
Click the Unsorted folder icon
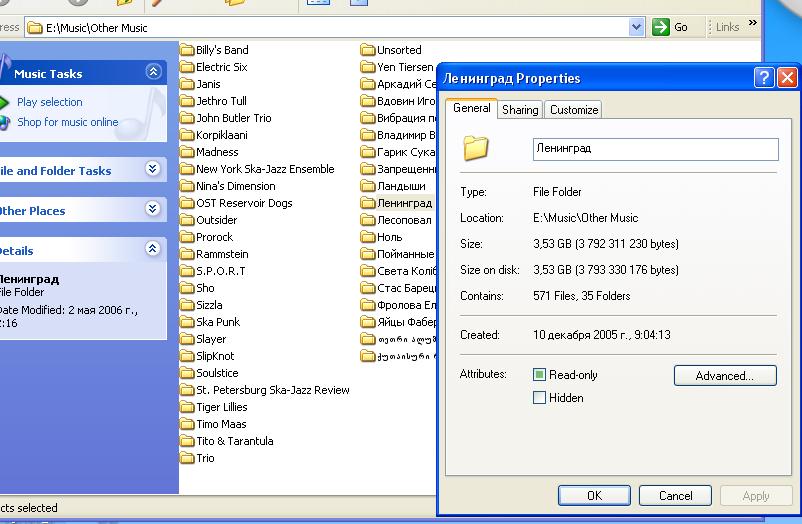[368, 50]
